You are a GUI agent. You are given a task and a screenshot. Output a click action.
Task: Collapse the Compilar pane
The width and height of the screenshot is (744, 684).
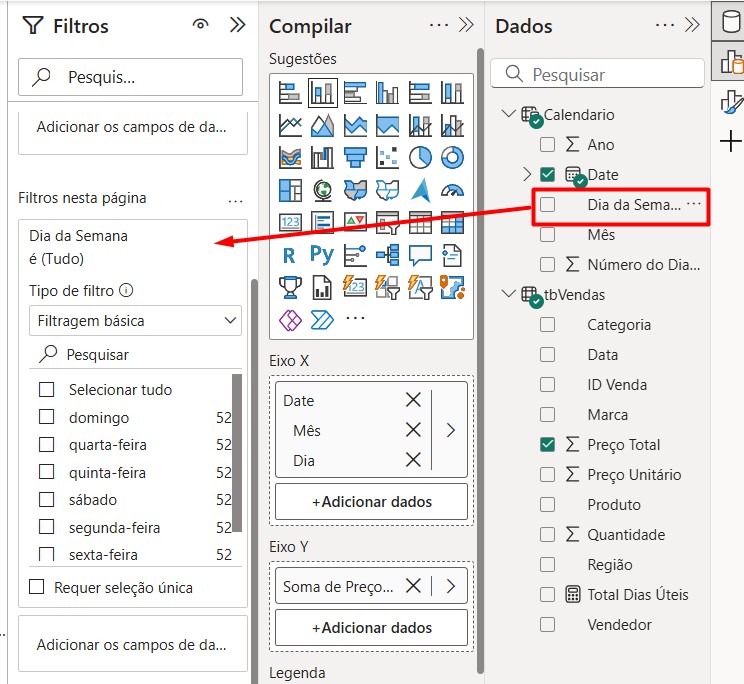[466, 25]
